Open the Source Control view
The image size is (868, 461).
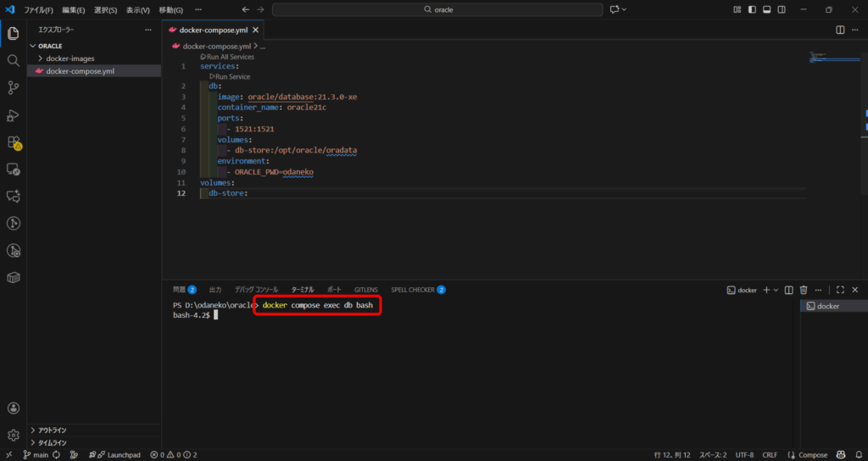[14, 87]
